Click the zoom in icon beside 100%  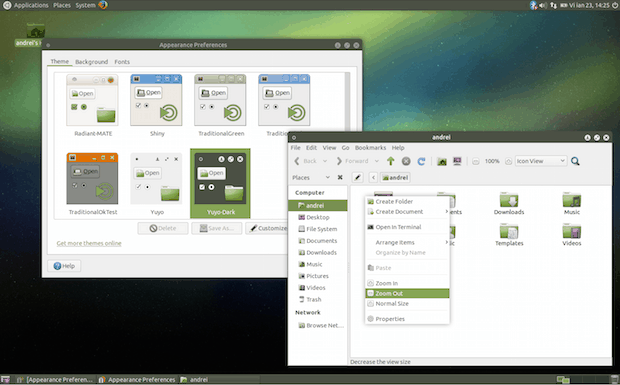(x=508, y=161)
